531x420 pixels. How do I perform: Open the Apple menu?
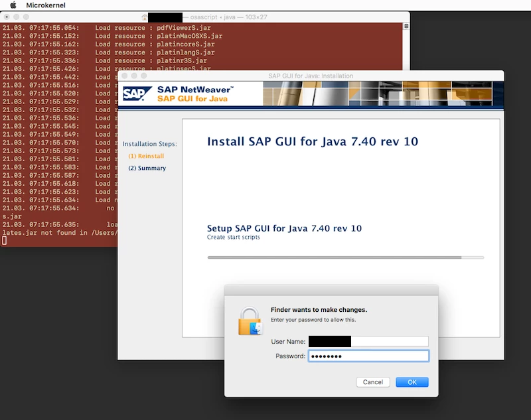[13, 5]
